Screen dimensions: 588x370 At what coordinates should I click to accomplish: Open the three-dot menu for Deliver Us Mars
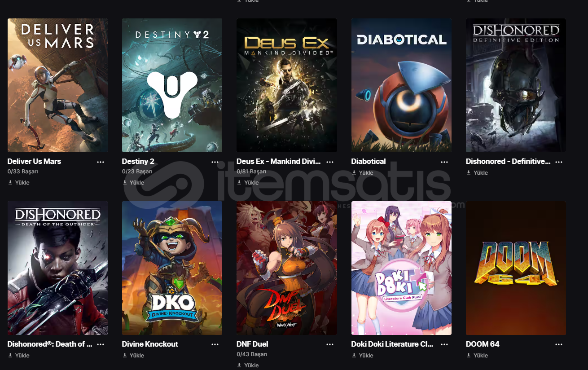click(x=101, y=162)
